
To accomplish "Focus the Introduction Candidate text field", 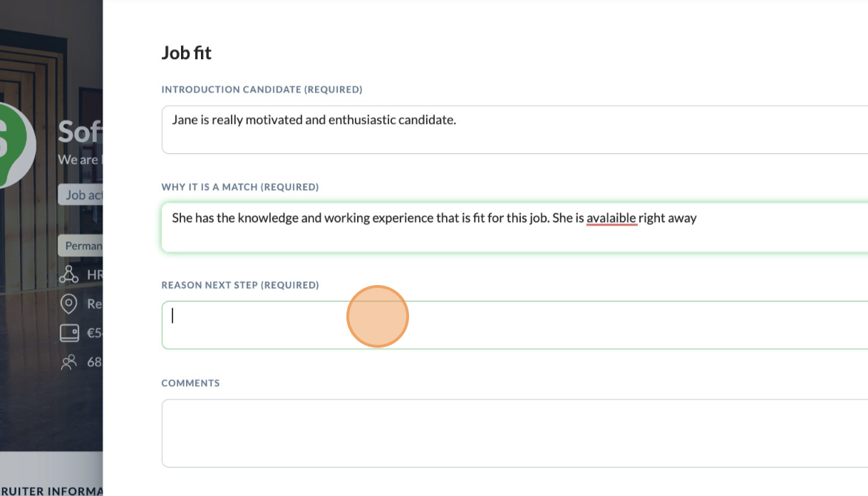I will pyautogui.click(x=515, y=130).
